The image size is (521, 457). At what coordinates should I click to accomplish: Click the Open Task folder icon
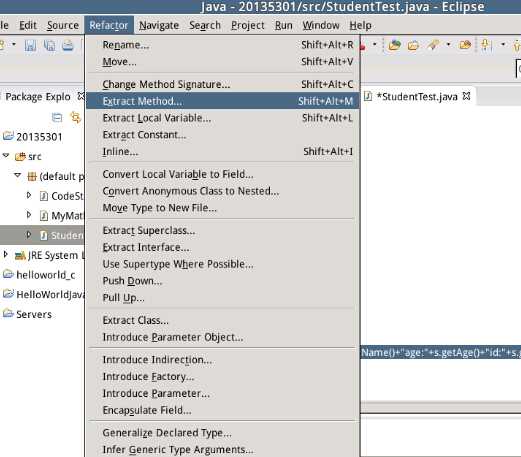413,45
